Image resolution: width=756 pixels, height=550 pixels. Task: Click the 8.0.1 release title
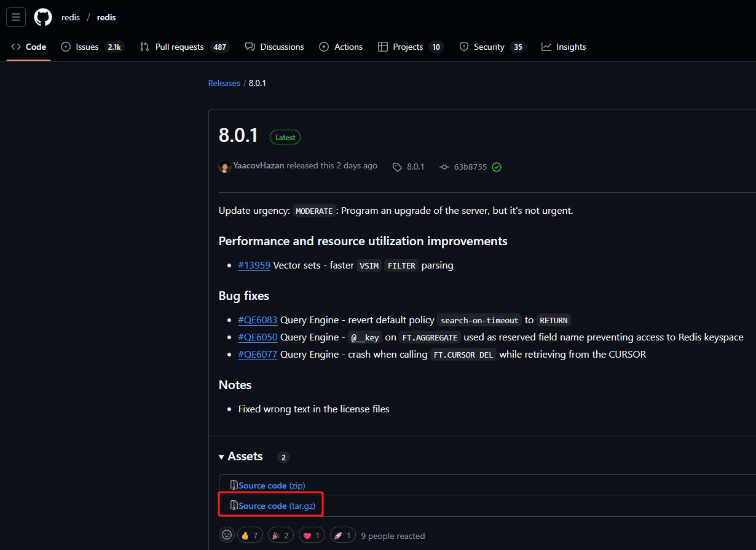click(x=238, y=135)
